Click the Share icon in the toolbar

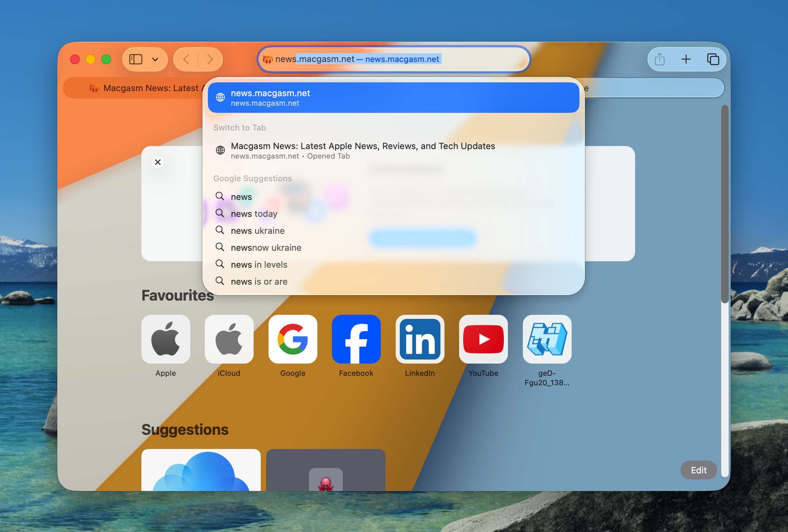pos(659,59)
